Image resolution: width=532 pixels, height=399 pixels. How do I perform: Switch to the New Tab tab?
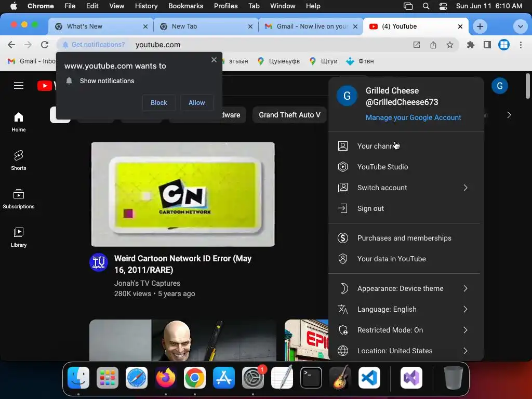205,26
